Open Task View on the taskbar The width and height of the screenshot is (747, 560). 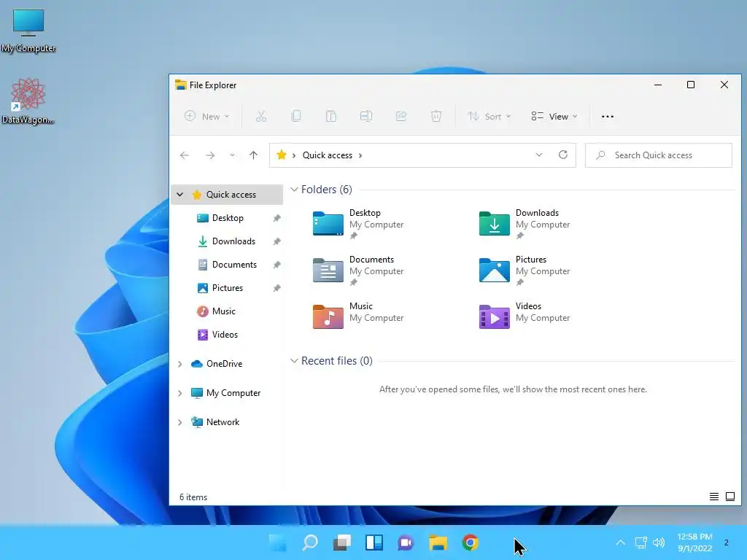click(x=341, y=542)
